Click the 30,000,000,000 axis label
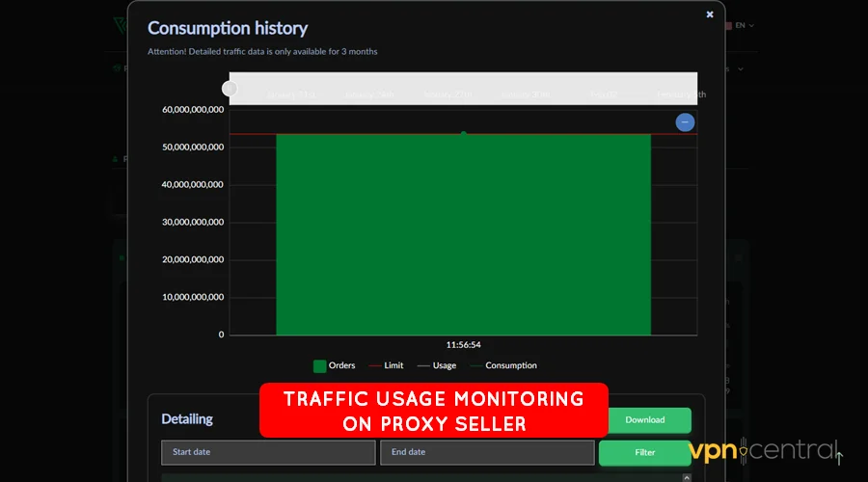The image size is (868, 482). pyautogui.click(x=193, y=222)
